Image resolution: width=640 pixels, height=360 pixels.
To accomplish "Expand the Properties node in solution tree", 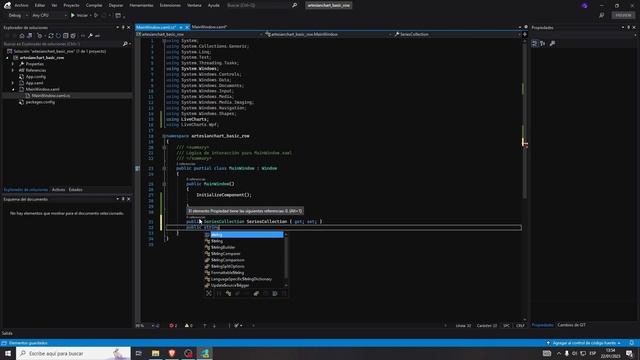I will [13, 64].
